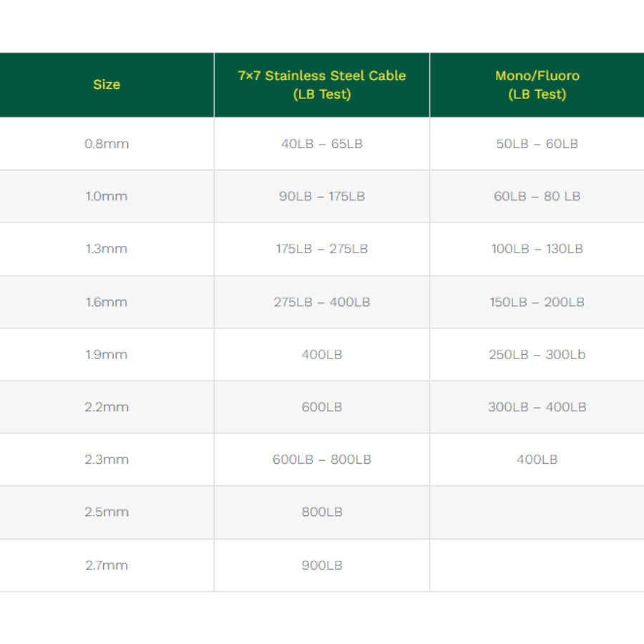Select the "900LB" cell
The image size is (644, 644).
pyautogui.click(x=322, y=565)
